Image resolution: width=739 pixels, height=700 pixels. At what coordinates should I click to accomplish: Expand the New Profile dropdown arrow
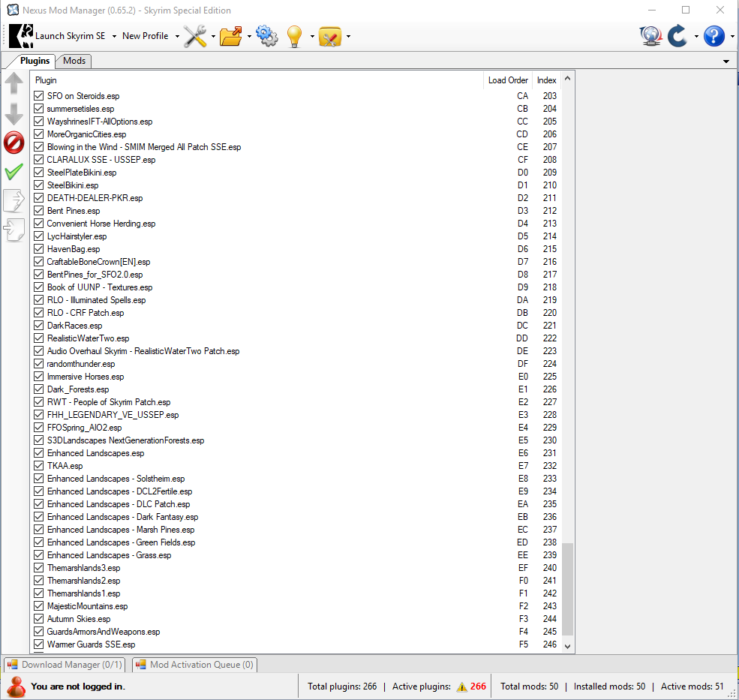(177, 36)
